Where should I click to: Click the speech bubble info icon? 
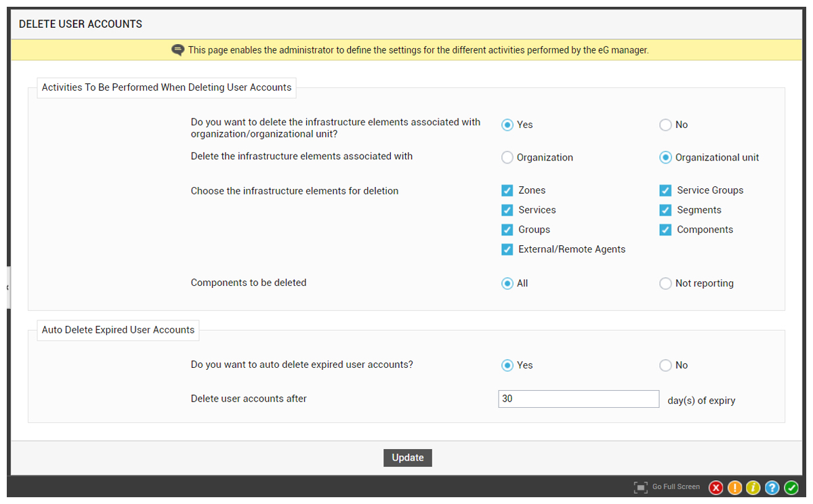coord(178,50)
